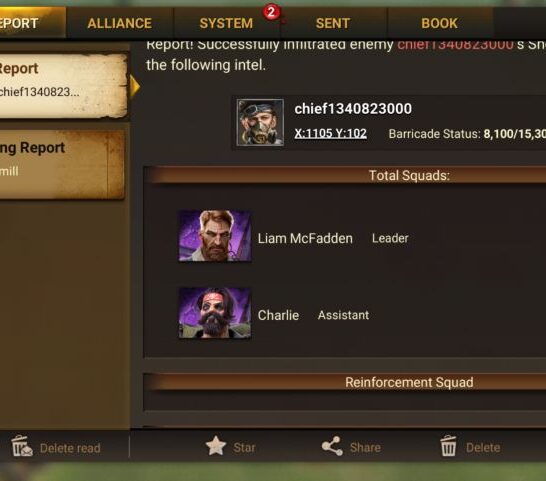This screenshot has width=546, height=481.
Task: Click the Reinforcement Squad header
Action: [x=409, y=382]
